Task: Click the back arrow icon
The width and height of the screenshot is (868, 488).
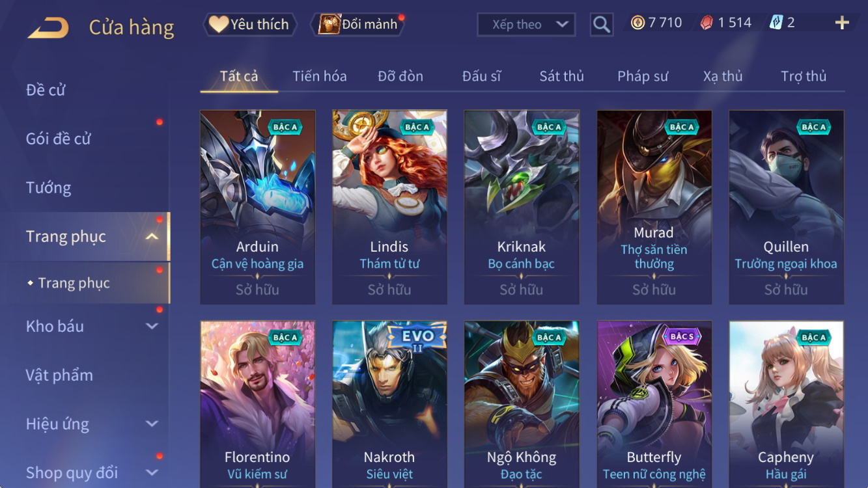Action: pos(48,28)
